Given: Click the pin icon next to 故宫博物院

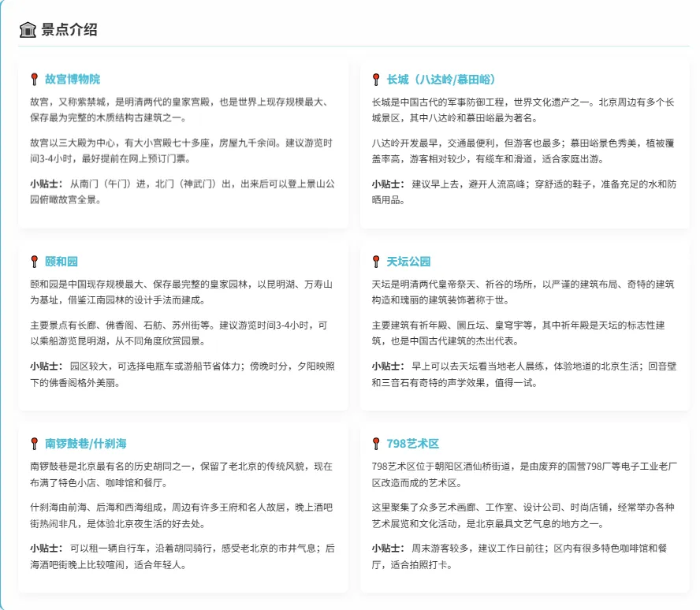Looking at the screenshot, I should click(35, 80).
